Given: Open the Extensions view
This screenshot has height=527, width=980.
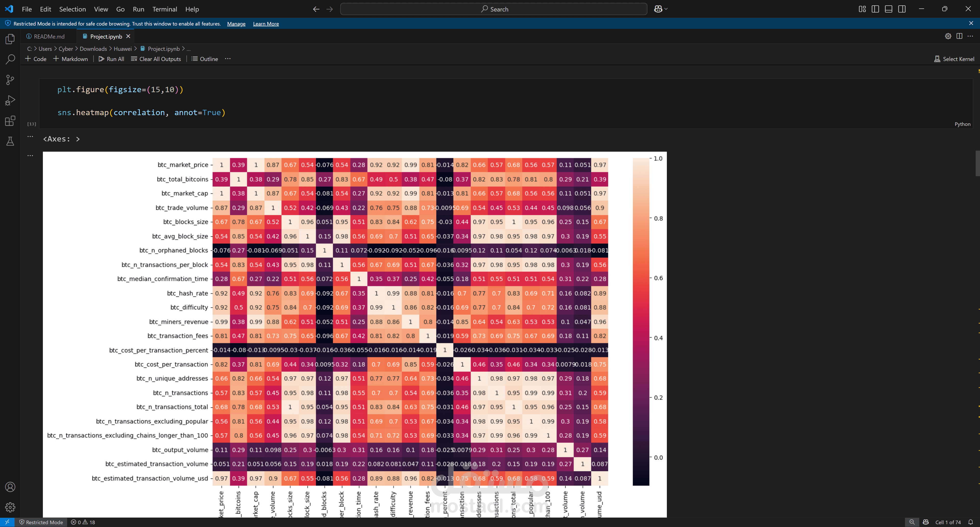Looking at the screenshot, I should point(10,121).
